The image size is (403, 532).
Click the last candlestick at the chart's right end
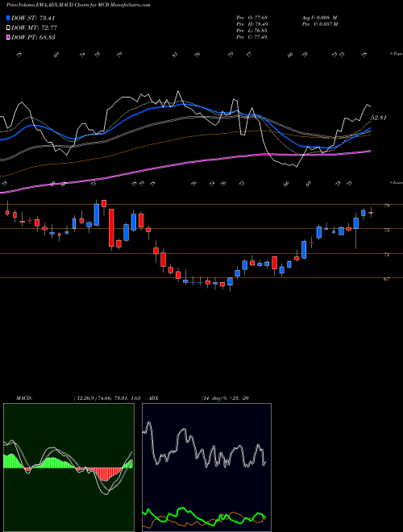(371, 213)
